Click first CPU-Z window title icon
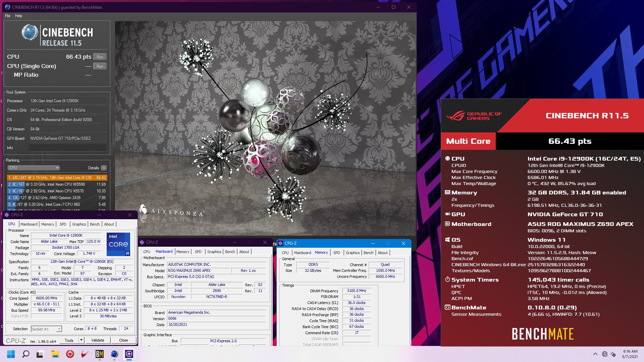This screenshot has height=362, width=644. tap(7, 215)
